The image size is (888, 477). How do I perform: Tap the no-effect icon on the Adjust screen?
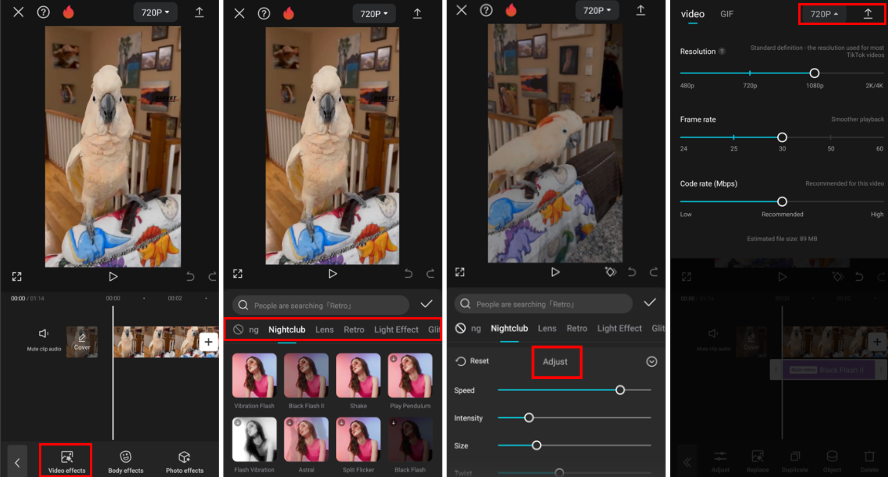tap(461, 328)
